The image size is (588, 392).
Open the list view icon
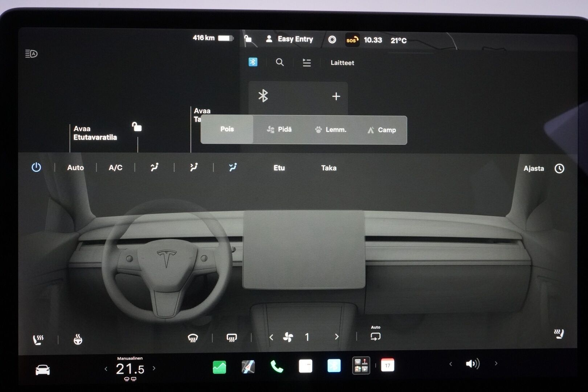(307, 63)
